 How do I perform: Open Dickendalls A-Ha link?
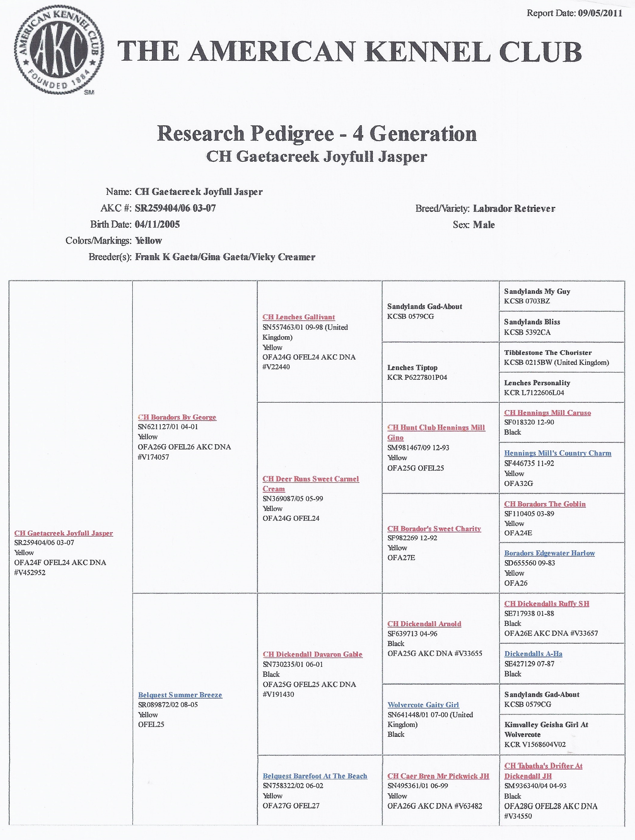(533, 654)
